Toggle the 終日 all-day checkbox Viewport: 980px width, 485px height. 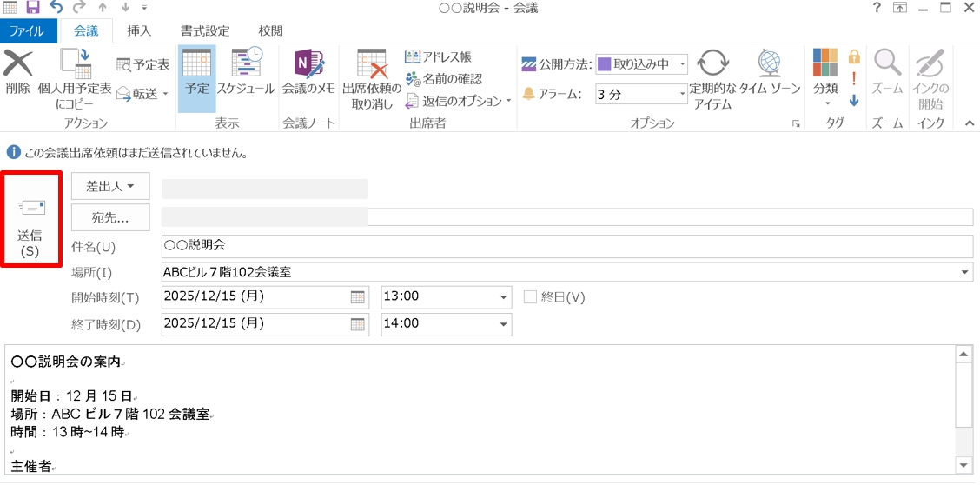pyautogui.click(x=530, y=297)
